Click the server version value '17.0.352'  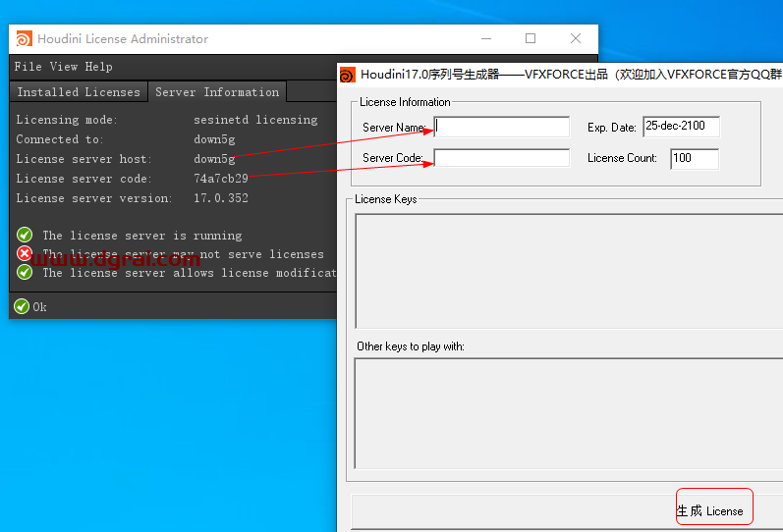221,198
